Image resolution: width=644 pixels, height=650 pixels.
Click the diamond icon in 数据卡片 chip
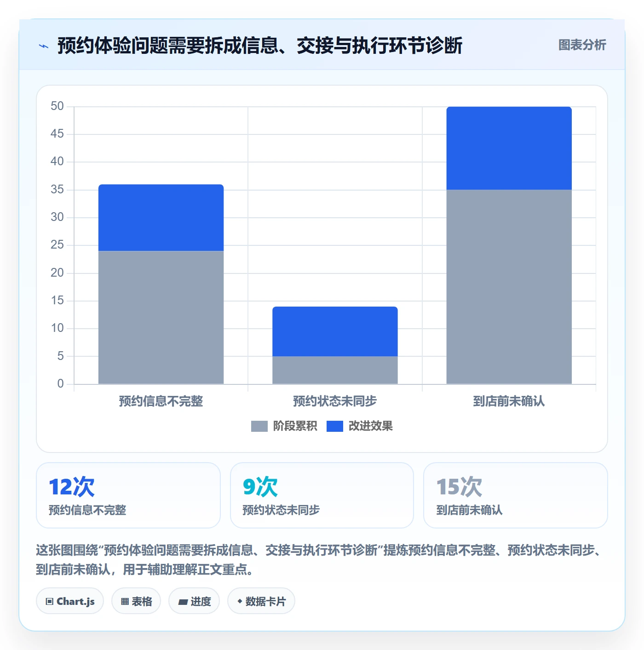240,601
